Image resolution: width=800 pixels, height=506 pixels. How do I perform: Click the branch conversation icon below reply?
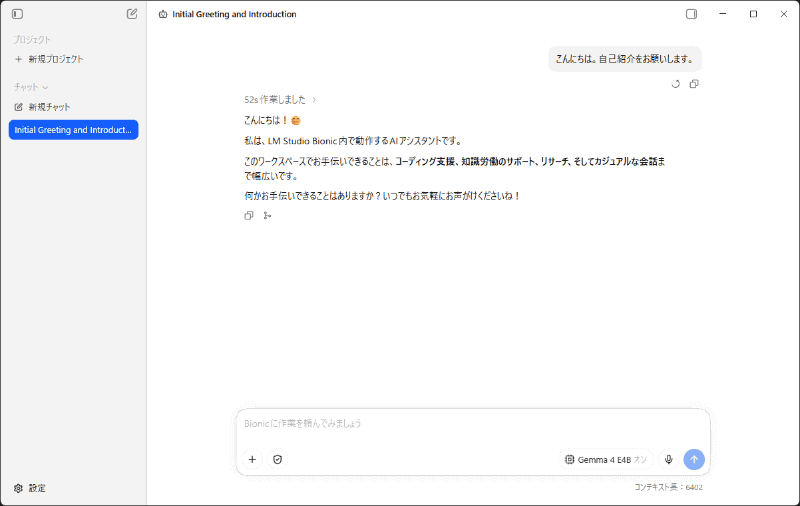point(267,216)
